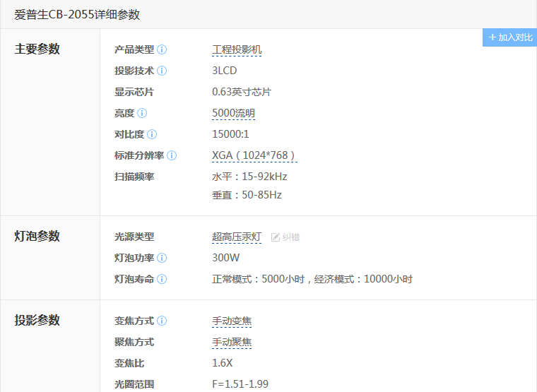Click the 3LCD projection technology value
The width and height of the screenshot is (537, 392).
[224, 71]
